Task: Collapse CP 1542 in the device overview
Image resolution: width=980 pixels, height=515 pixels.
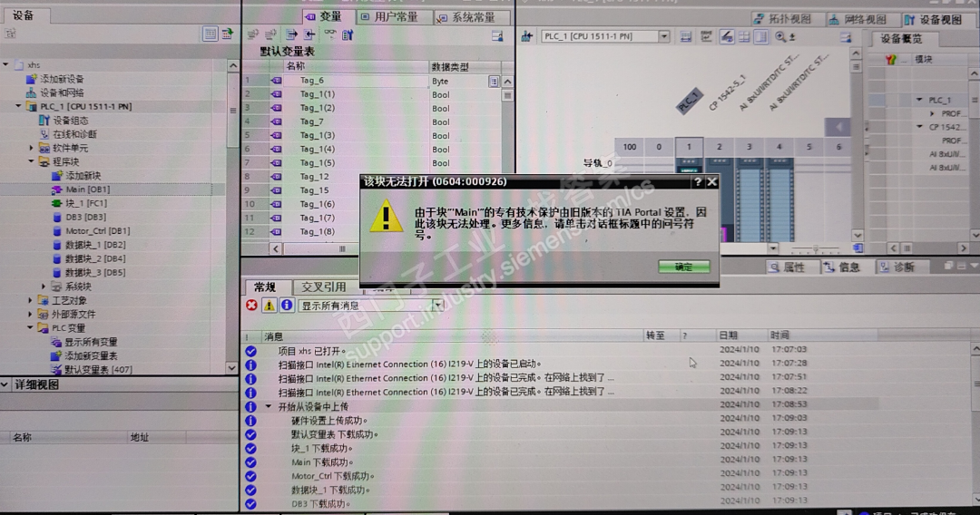Action: (x=918, y=127)
